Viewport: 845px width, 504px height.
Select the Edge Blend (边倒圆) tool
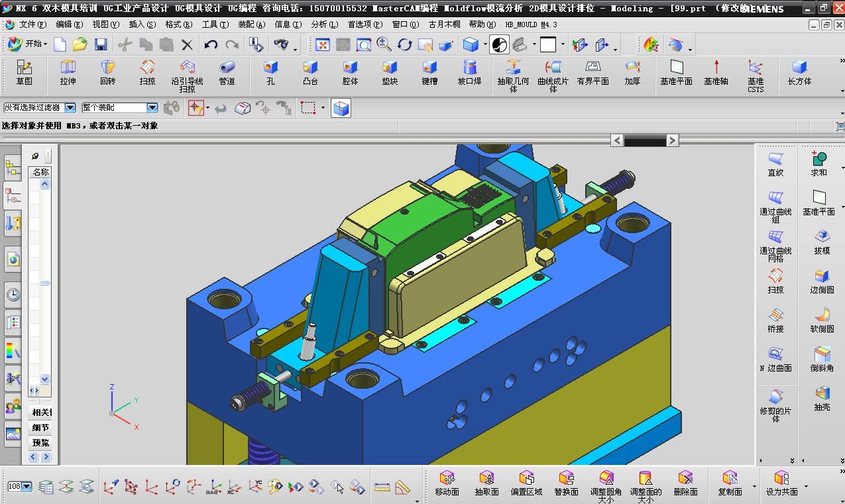(822, 281)
